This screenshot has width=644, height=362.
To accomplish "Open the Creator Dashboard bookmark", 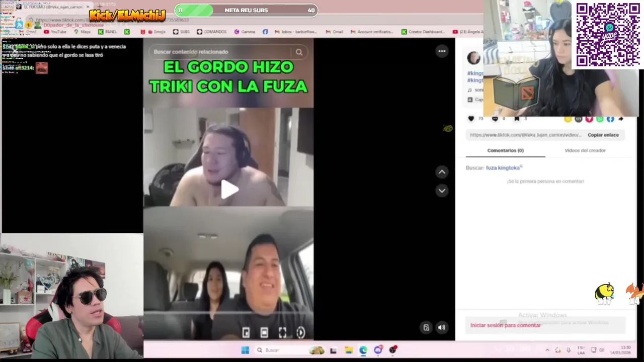I will pos(424,32).
